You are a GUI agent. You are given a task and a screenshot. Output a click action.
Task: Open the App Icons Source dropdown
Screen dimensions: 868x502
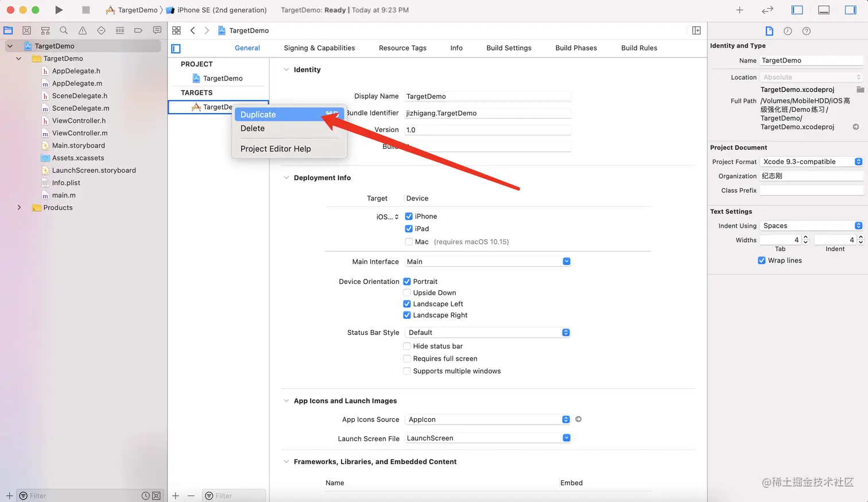click(x=488, y=419)
